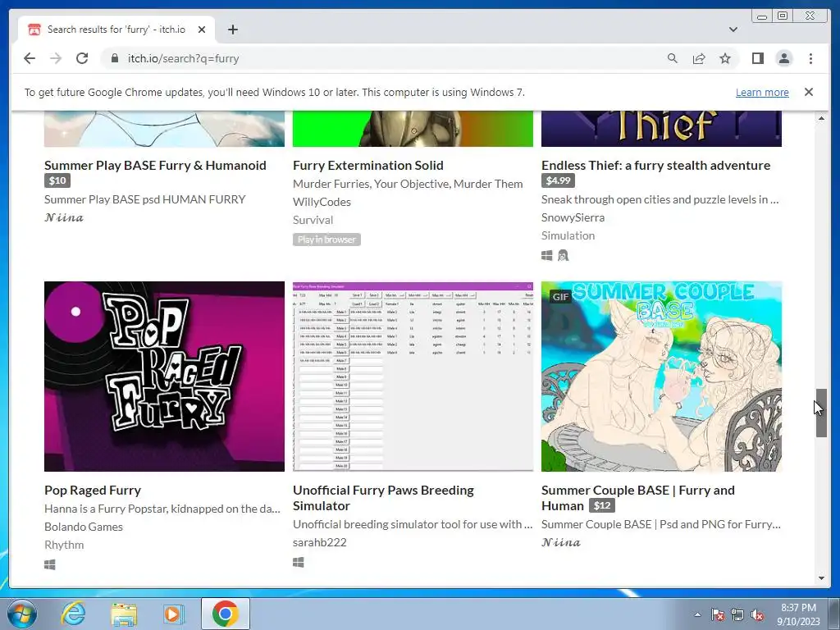Select the itch.io search results tab

pos(116,30)
